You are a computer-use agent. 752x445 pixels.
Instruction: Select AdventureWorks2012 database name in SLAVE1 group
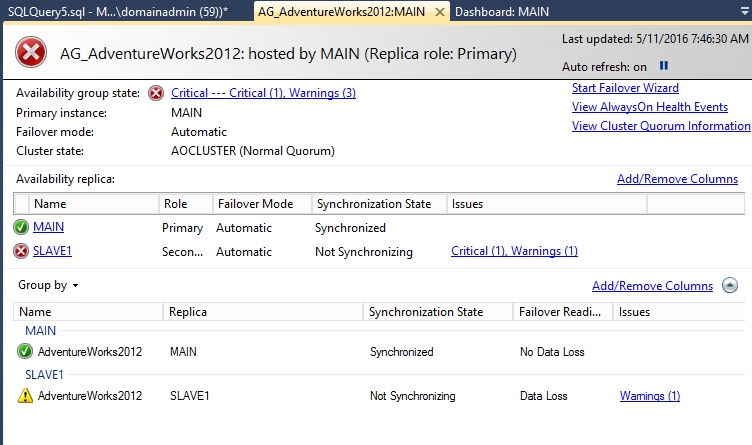tap(90, 396)
